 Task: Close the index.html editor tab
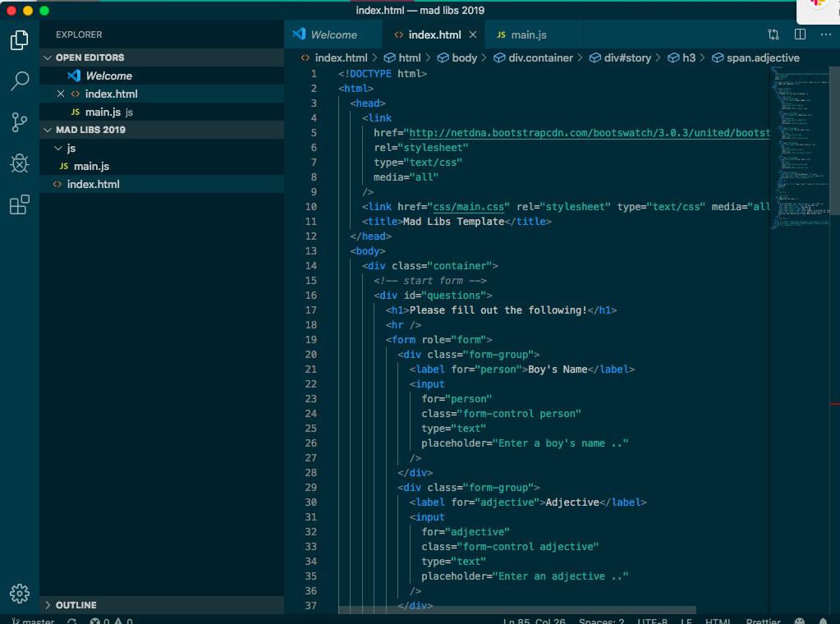[473, 34]
